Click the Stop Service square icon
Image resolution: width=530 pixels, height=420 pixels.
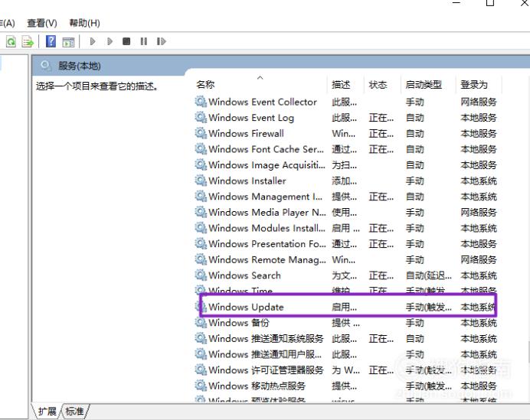coord(126,41)
